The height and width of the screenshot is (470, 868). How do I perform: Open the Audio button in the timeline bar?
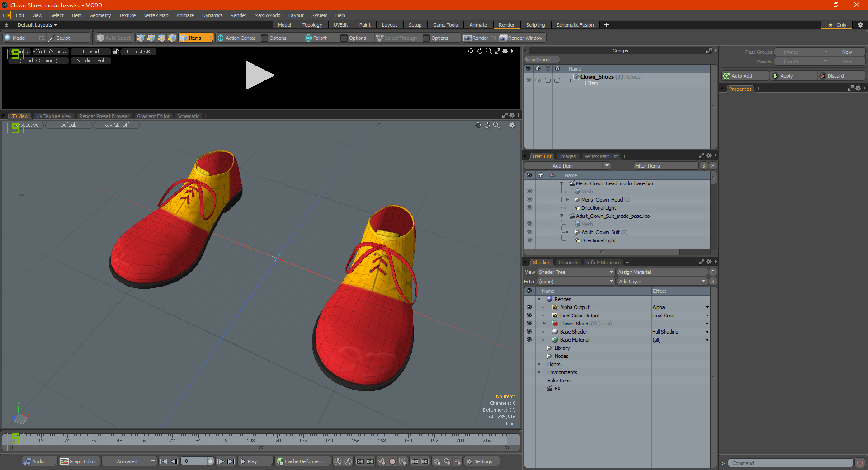pos(39,461)
